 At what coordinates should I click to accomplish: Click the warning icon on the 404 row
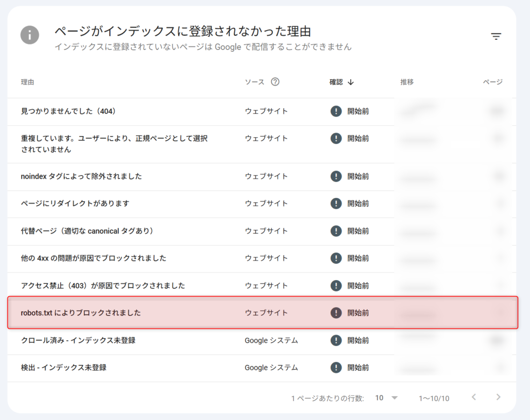[336, 111]
